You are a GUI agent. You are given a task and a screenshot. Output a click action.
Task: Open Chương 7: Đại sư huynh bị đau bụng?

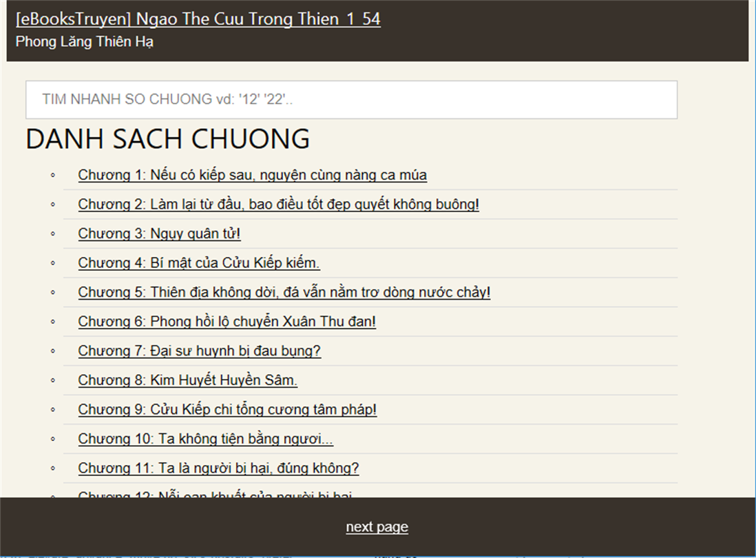pyautogui.click(x=199, y=351)
